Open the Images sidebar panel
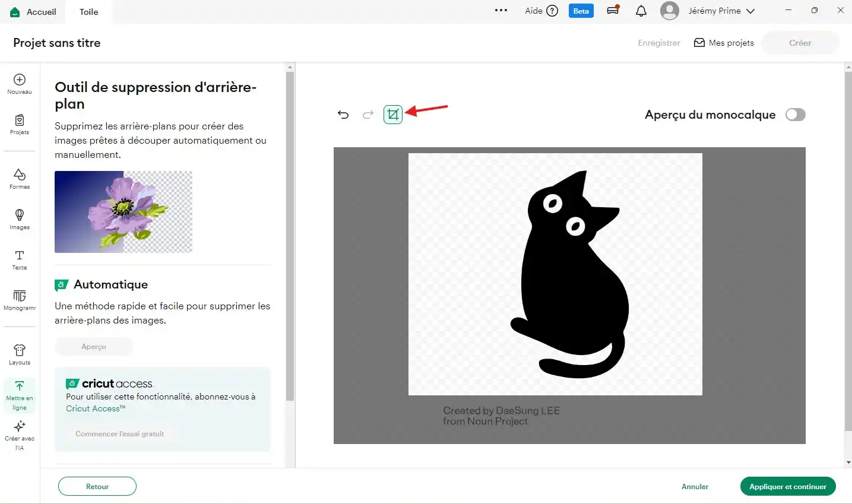Viewport: 852px width, 504px height. click(20, 219)
